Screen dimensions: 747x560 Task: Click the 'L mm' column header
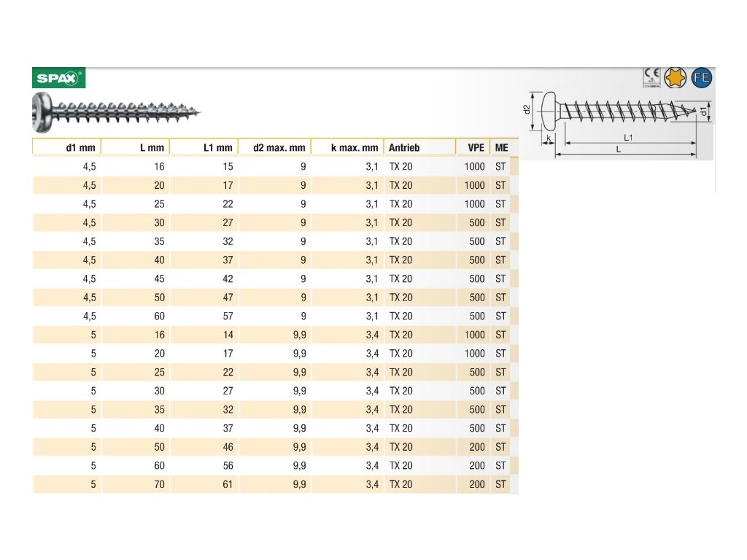pyautogui.click(x=152, y=148)
